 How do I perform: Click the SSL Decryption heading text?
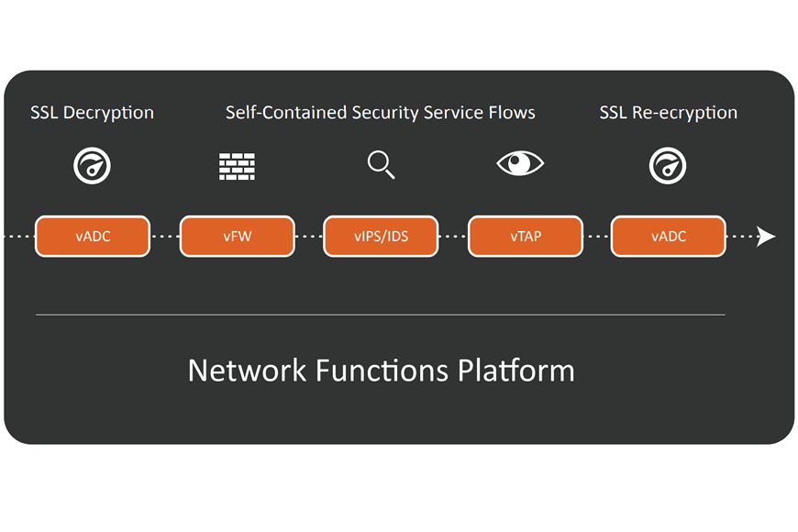(92, 113)
